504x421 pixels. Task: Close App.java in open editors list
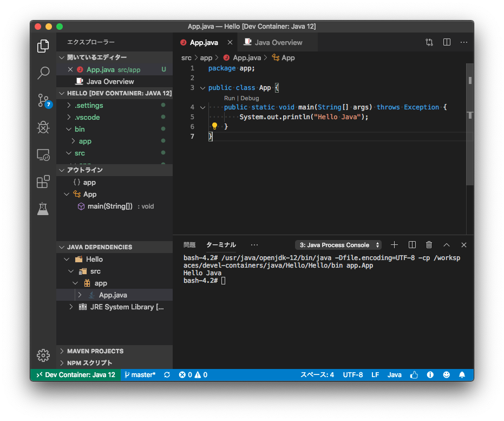click(x=70, y=69)
